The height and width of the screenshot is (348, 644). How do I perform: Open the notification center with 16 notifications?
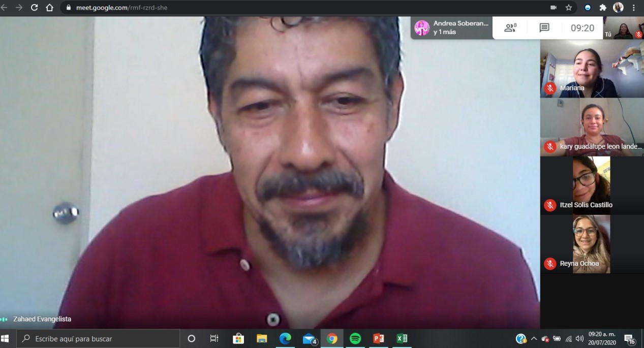coord(630,339)
